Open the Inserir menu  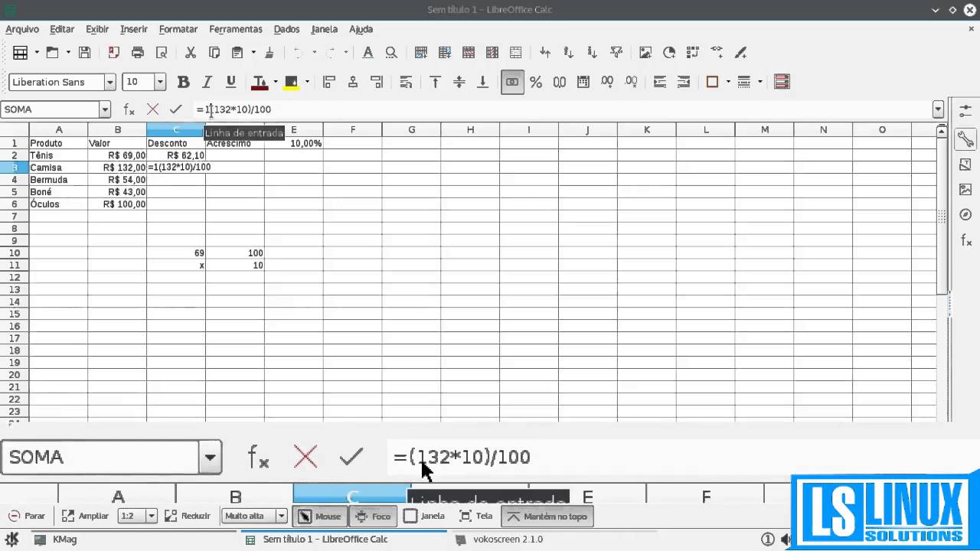coord(134,29)
